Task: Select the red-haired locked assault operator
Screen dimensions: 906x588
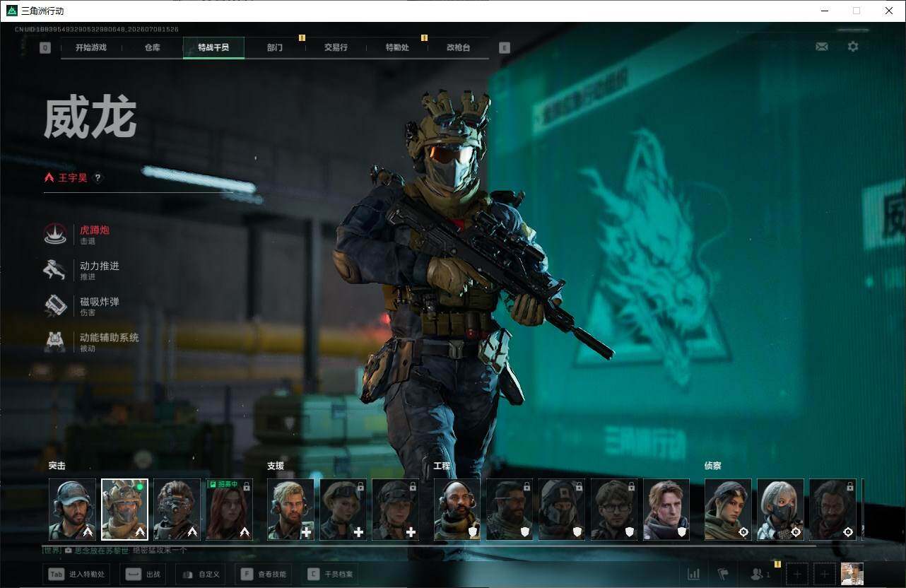Action: point(229,510)
